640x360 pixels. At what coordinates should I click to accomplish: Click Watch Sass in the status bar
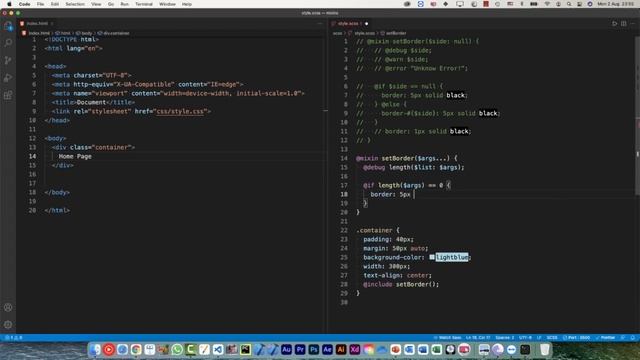(x=447, y=338)
